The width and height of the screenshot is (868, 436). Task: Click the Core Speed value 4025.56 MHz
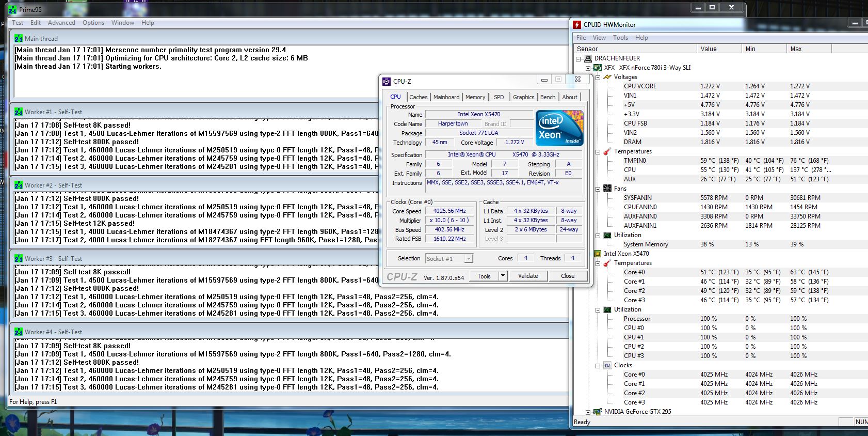[x=449, y=211]
